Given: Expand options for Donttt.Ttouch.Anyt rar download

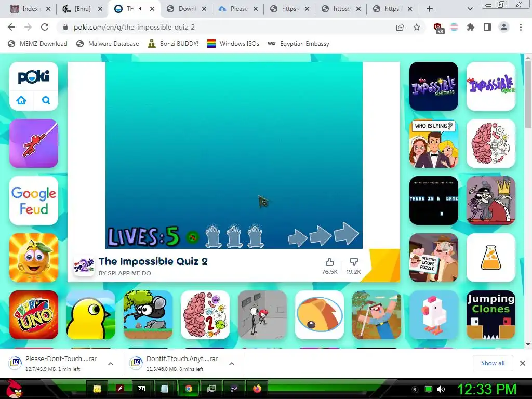Looking at the screenshot, I should [x=232, y=364].
